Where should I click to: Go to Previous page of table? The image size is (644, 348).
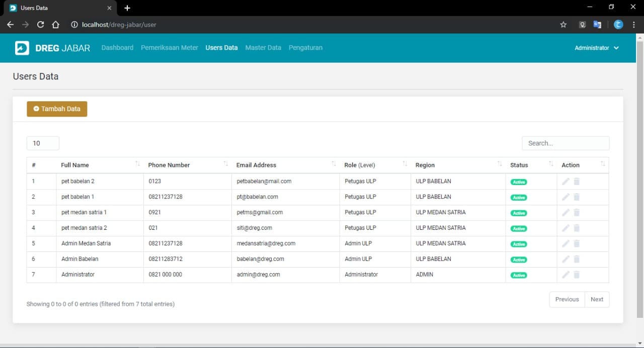pos(567,299)
